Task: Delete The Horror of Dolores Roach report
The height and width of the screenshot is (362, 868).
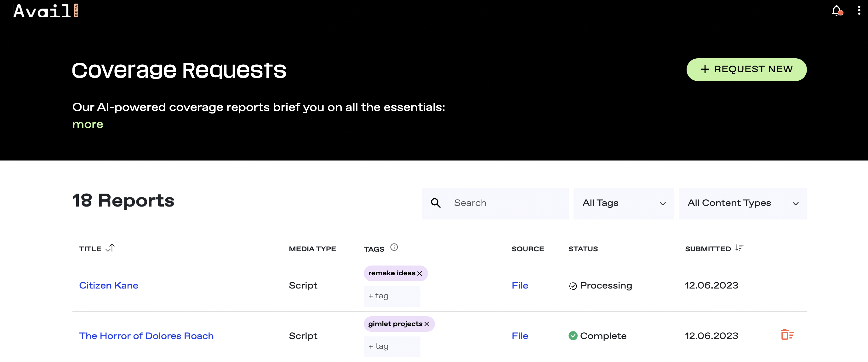Action: 787,335
